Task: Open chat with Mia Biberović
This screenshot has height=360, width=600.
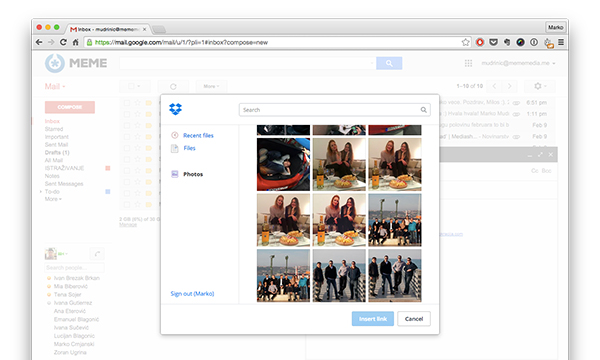Action: pyautogui.click(x=70, y=286)
